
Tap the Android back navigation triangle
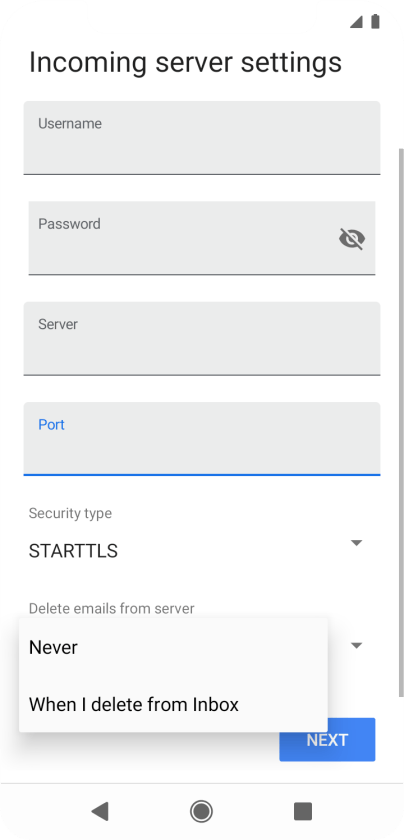tap(100, 811)
